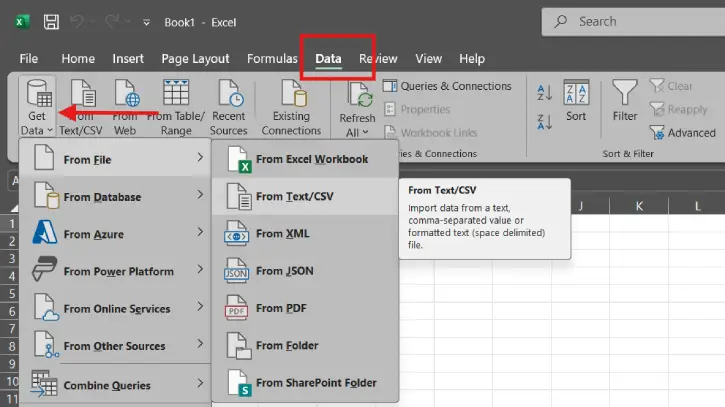Click the Get Data dropdown button
This screenshot has width=725, height=407.
point(37,107)
